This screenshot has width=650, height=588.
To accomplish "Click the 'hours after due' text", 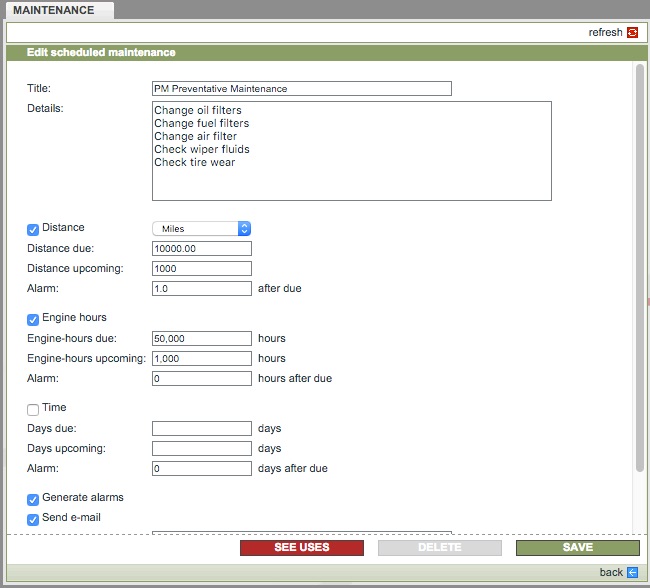I will [x=295, y=378].
